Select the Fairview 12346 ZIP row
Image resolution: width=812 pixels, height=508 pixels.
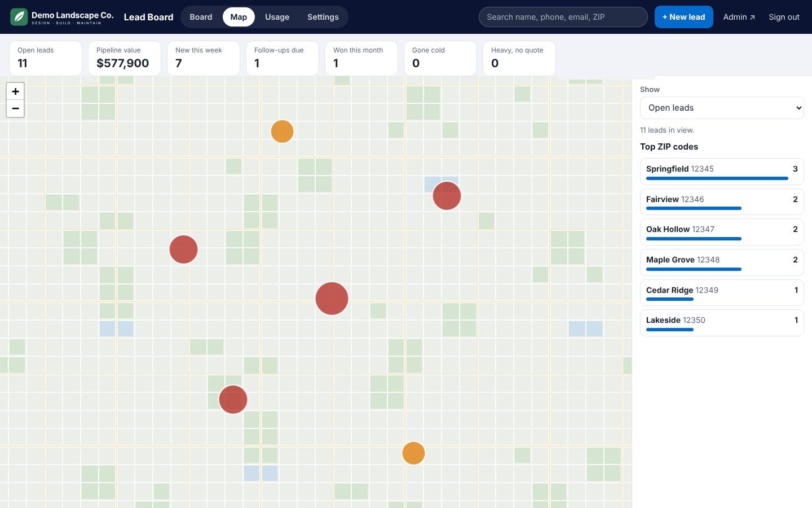[x=722, y=202]
